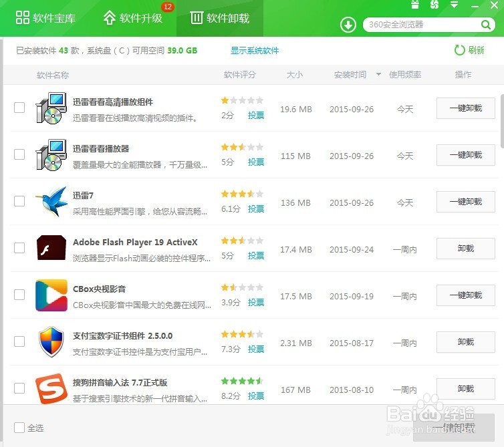This screenshot has height=447, width=504.
Task: Click the download manager arrow icon
Action: coord(348,25)
